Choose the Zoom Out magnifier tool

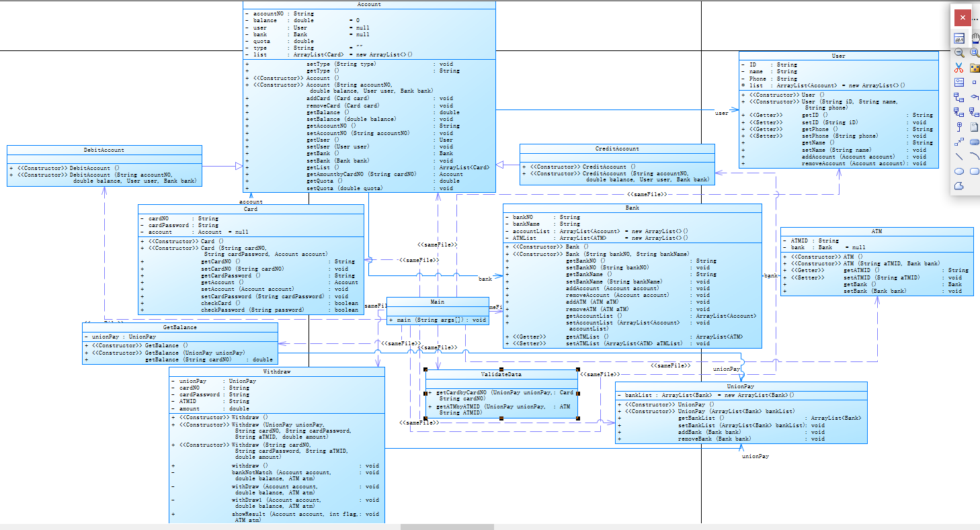click(x=959, y=52)
